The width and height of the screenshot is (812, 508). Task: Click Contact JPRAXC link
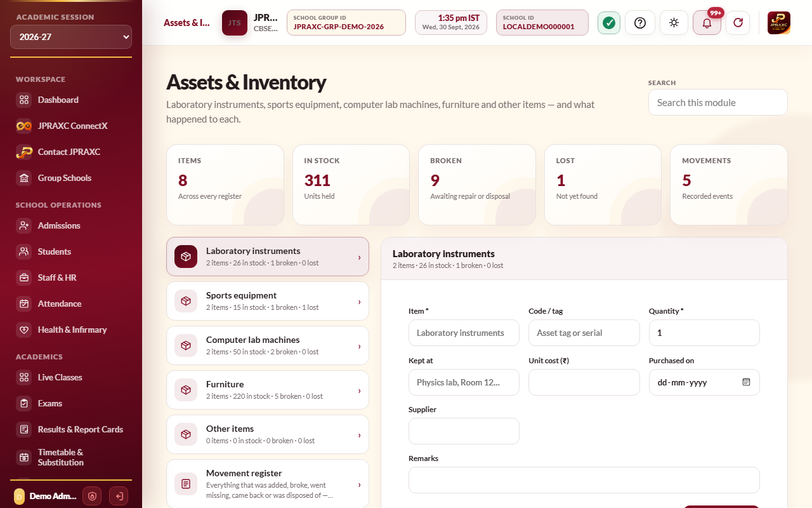(x=71, y=152)
